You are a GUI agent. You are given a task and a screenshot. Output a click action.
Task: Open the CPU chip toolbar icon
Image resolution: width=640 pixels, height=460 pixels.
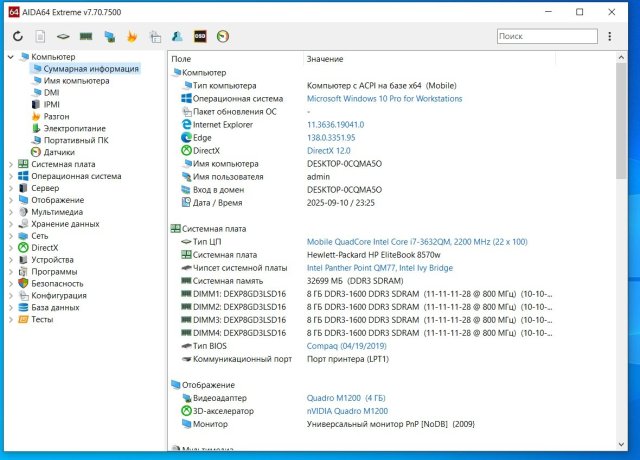(x=63, y=37)
